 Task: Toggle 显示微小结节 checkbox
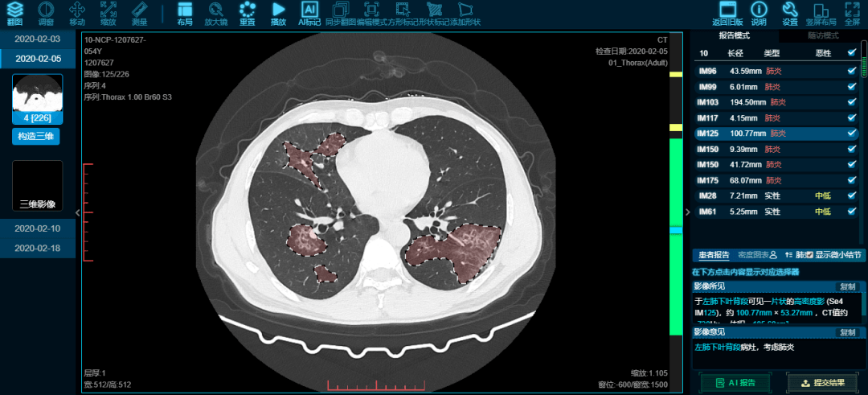pos(809,255)
